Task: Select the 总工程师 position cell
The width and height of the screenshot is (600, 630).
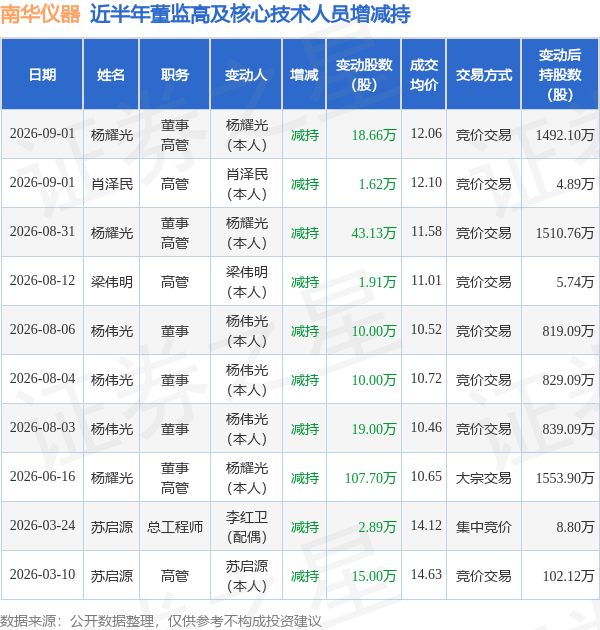Action: click(x=174, y=527)
